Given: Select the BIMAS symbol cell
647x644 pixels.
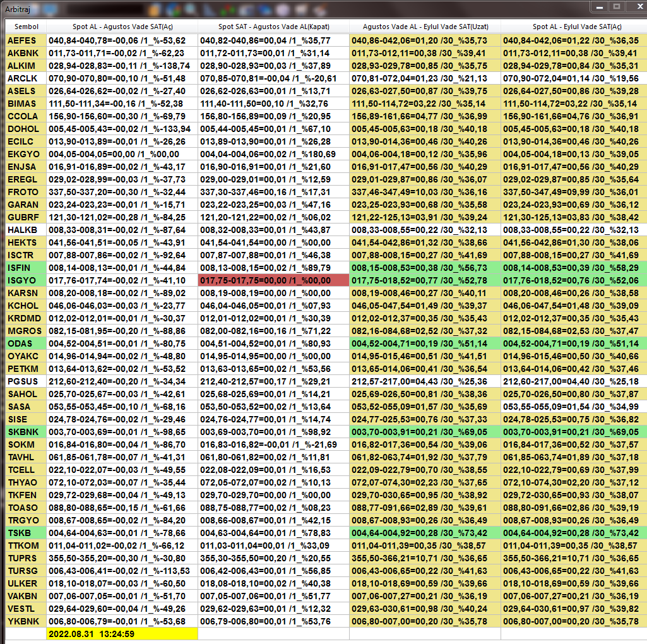Looking at the screenshot, I should 26,104.
